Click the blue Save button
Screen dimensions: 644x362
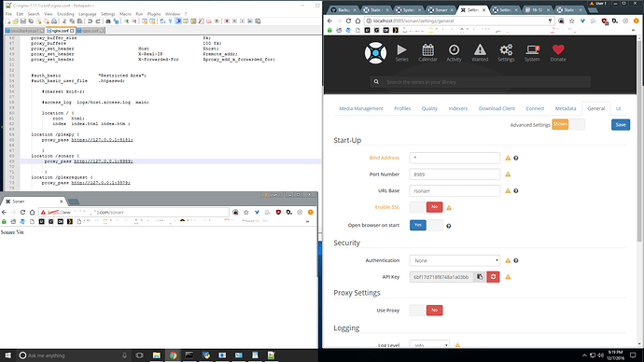tap(621, 125)
